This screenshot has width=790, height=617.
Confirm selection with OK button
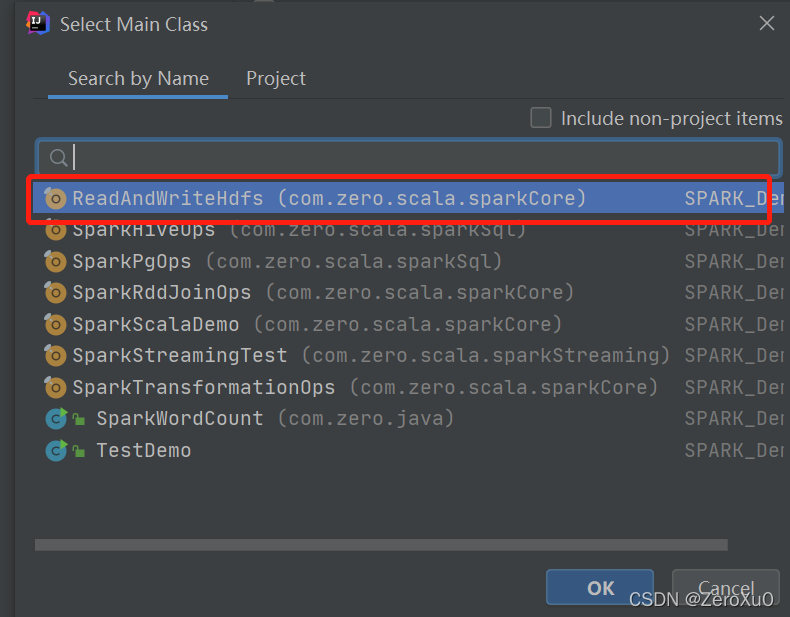600,587
